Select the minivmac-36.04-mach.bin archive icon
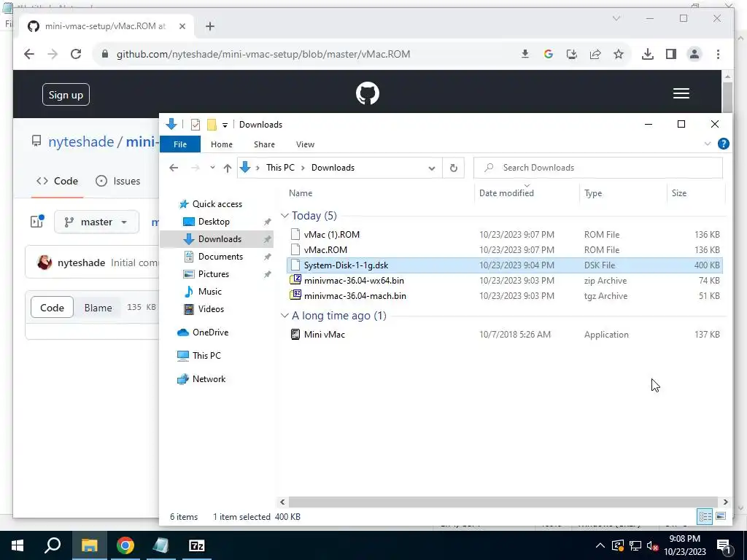The image size is (747, 560). (x=295, y=295)
